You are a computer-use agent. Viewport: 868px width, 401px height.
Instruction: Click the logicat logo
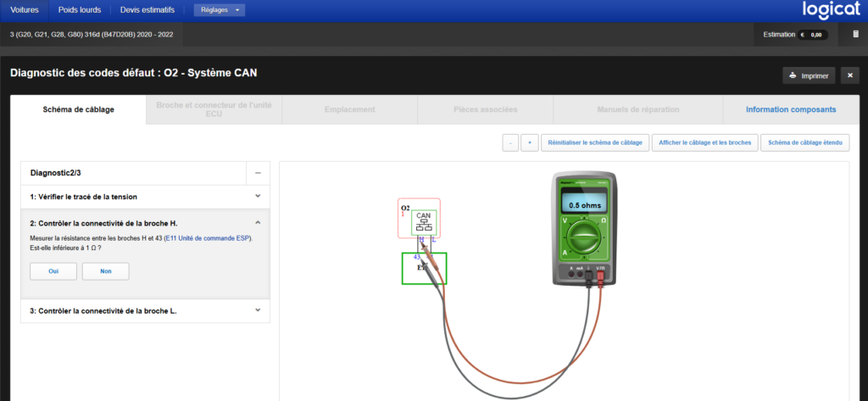coord(831,10)
